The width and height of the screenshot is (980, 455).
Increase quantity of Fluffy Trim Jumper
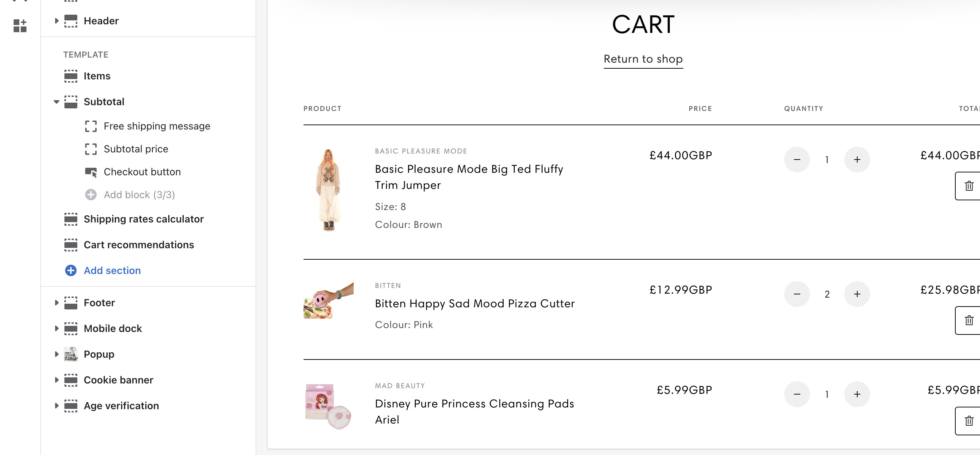click(857, 160)
